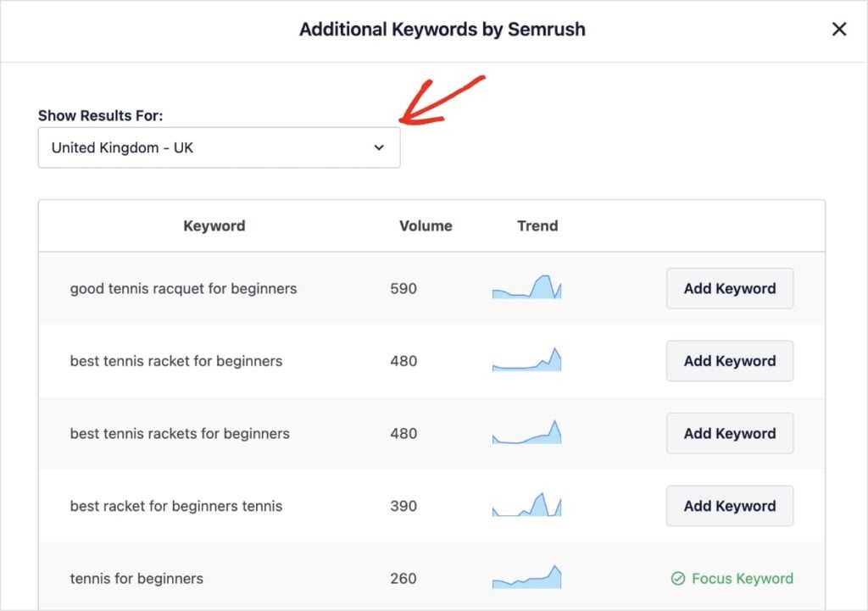Click the trend chart for best racket for beginners
Image resolution: width=868 pixels, height=611 pixels.
click(x=526, y=505)
